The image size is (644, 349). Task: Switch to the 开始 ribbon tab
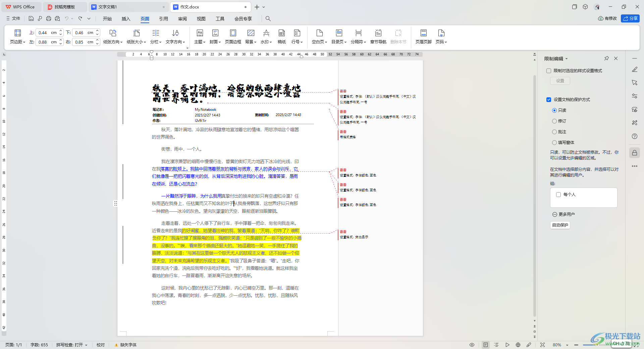click(107, 19)
